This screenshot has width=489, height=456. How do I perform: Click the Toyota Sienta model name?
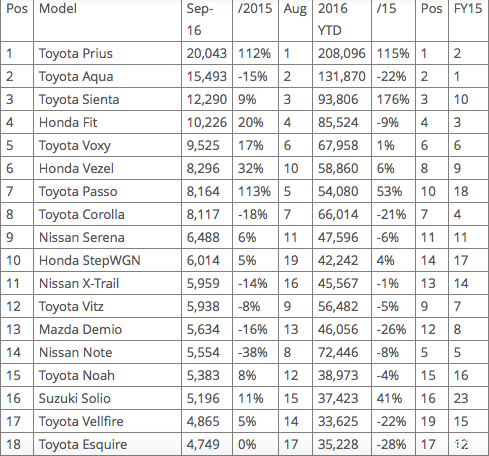(79, 99)
